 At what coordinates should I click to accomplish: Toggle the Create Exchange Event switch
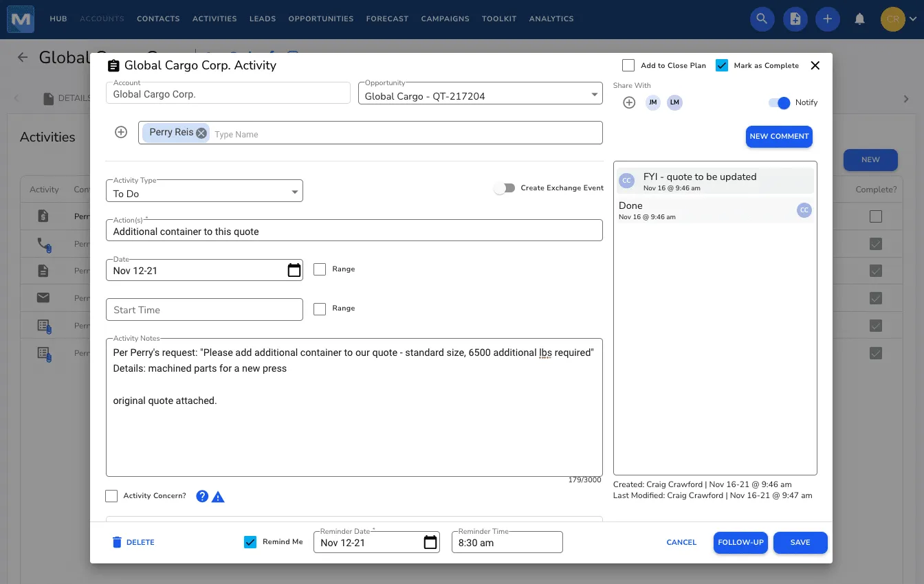tap(504, 188)
